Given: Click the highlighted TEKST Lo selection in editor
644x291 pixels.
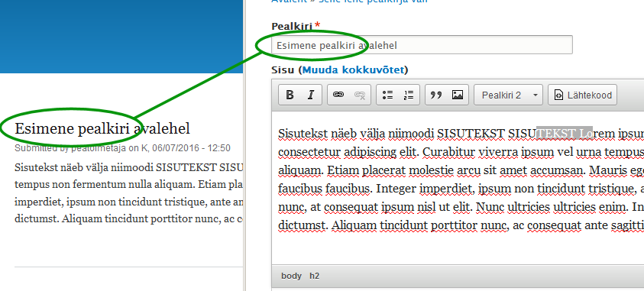Looking at the screenshot, I should (565, 134).
